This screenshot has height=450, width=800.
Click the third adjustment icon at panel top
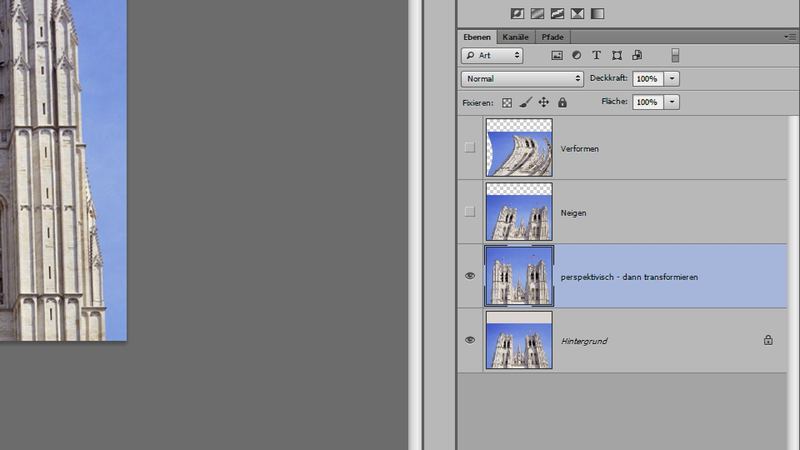pos(557,14)
